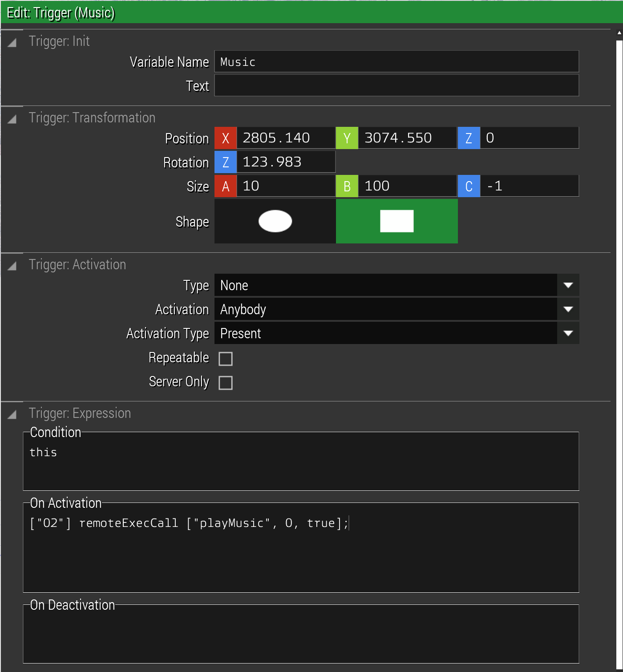Click the Variable Name field containing Music
Screen dimensions: 623x672
(396, 61)
